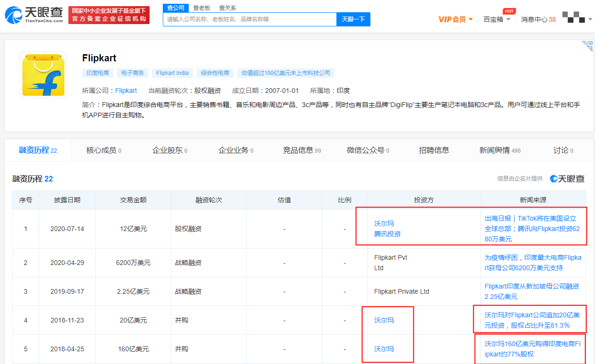This screenshot has width=595, height=364.
Task: Open investor 腾讯投资 link
Action: (387, 234)
